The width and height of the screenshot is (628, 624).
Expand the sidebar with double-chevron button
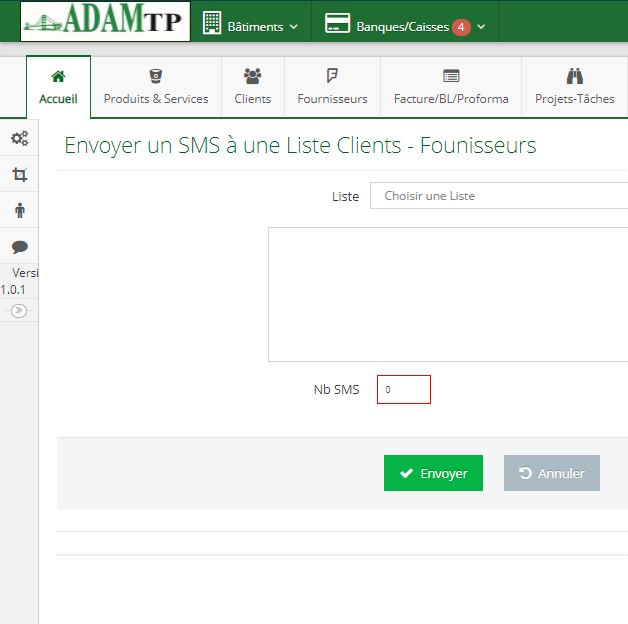point(18,311)
